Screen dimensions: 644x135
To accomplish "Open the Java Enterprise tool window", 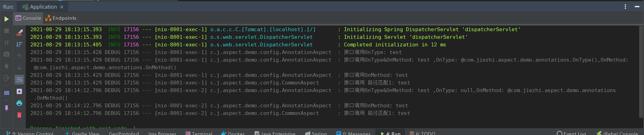I will [275, 133].
